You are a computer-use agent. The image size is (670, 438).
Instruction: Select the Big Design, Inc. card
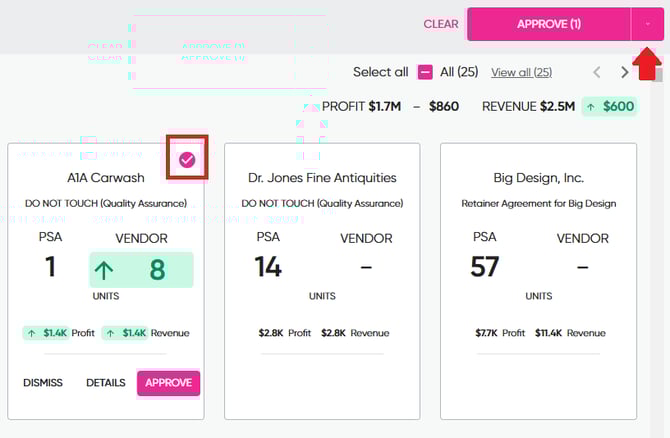point(538,178)
